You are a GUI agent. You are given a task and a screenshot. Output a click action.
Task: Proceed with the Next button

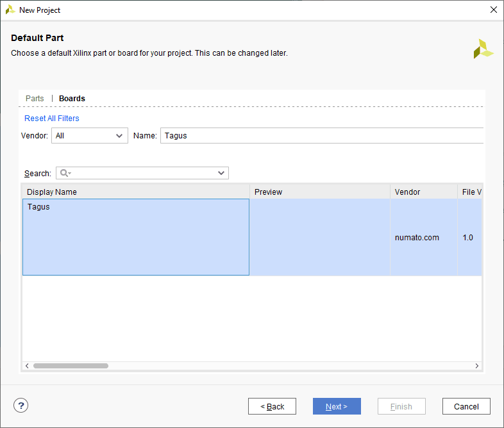pos(337,406)
